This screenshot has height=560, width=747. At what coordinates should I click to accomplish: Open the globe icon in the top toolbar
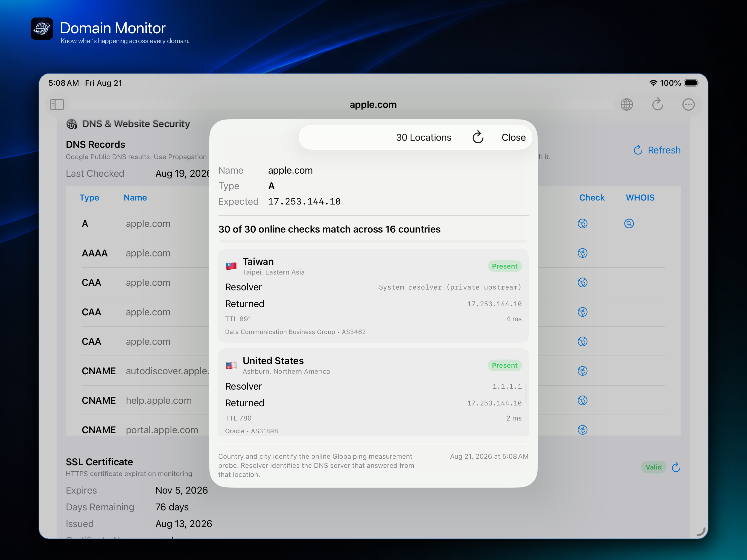[x=627, y=104]
